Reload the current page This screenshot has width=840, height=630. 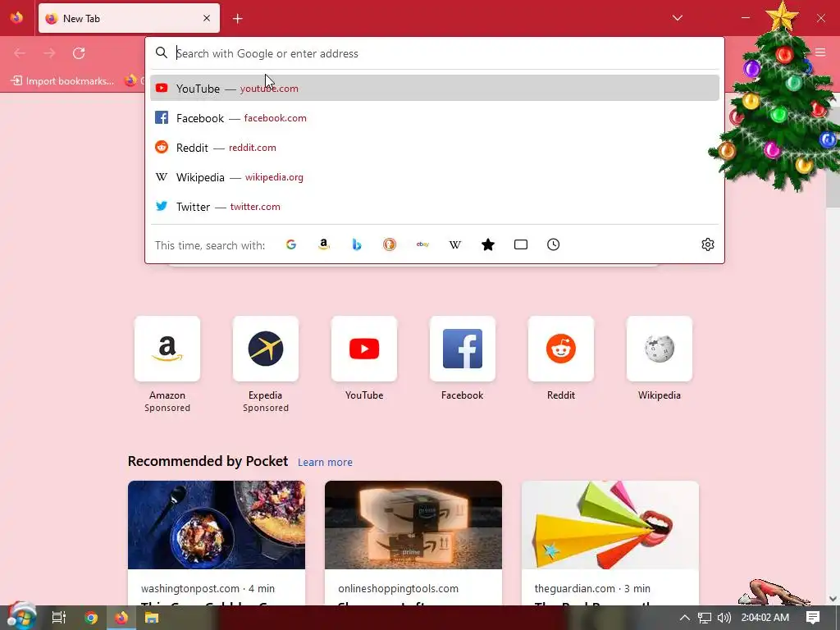pos(79,53)
